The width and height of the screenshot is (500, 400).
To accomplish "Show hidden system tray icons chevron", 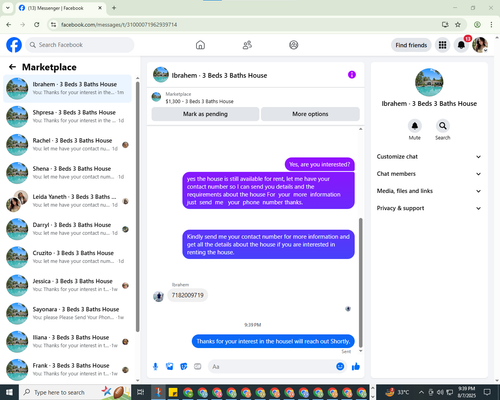I will coord(421,392).
